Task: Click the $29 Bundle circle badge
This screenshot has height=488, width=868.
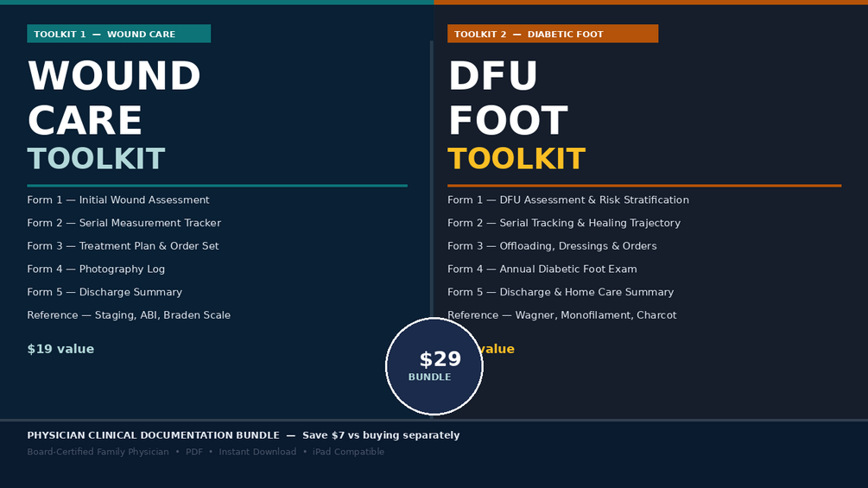Action: point(434,366)
